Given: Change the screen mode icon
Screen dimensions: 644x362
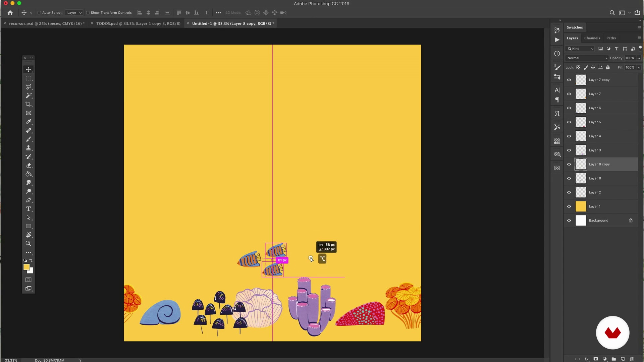Looking at the screenshot, I should (29, 289).
